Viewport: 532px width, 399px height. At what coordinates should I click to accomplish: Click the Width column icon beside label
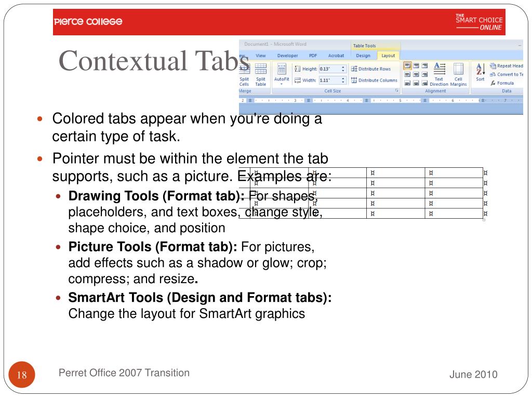click(298, 81)
